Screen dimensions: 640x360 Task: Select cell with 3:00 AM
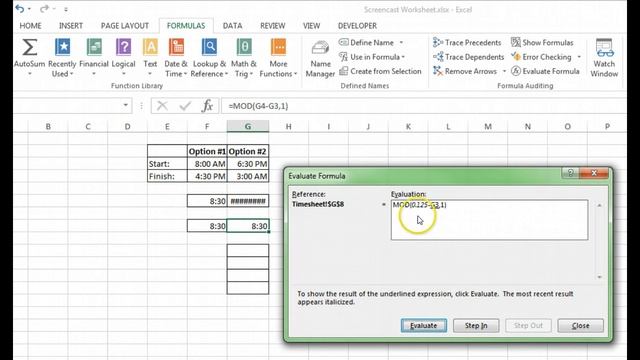pyautogui.click(x=248, y=176)
